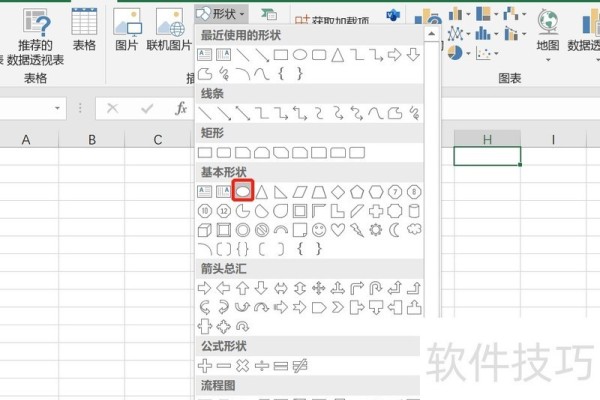Choose the plain rectangle in 矩形 section

[205, 153]
